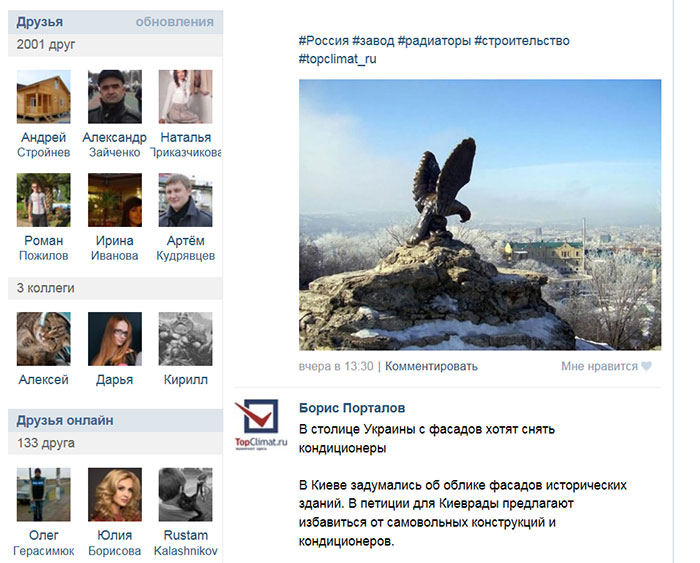
Task: Open Андрей Стройнев's wooden house avatar
Action: (43, 96)
